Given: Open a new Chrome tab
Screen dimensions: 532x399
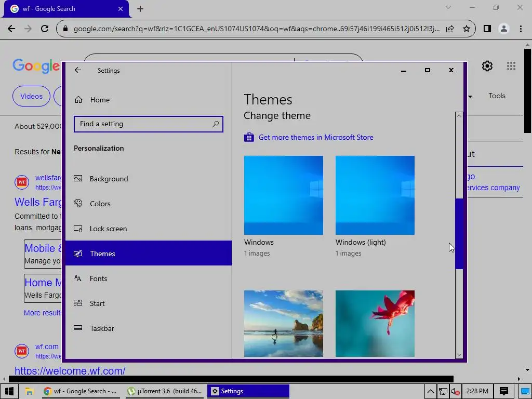Looking at the screenshot, I should point(140,9).
